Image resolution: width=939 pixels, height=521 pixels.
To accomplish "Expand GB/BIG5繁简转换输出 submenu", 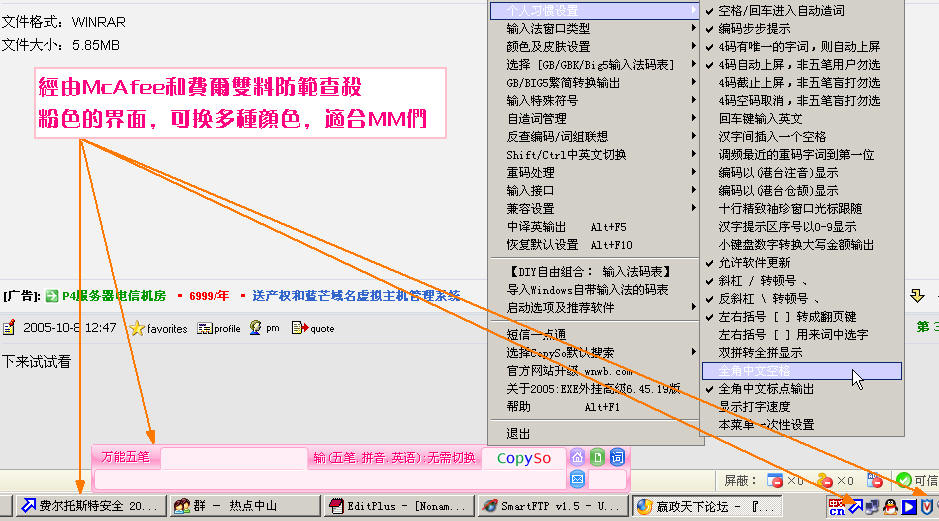I will click(x=595, y=83).
